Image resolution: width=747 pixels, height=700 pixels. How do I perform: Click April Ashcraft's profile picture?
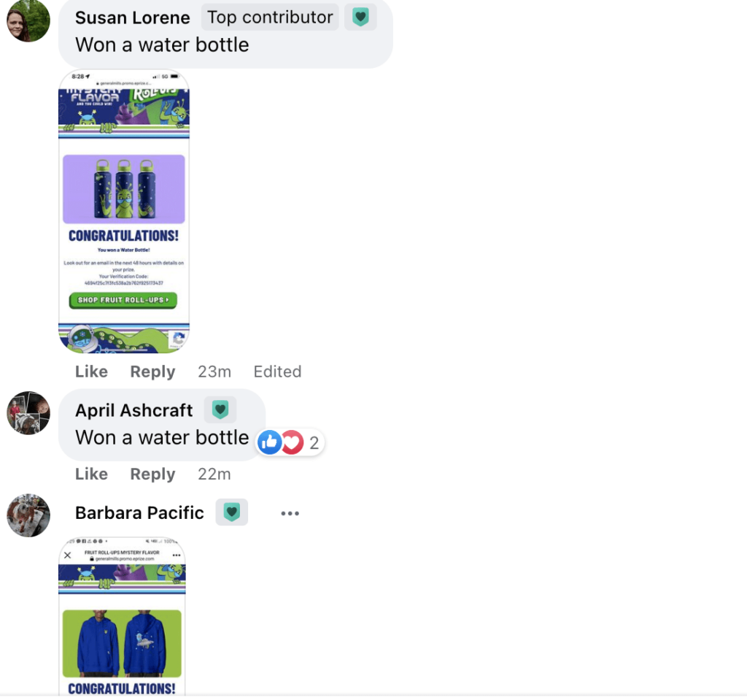tap(28, 413)
